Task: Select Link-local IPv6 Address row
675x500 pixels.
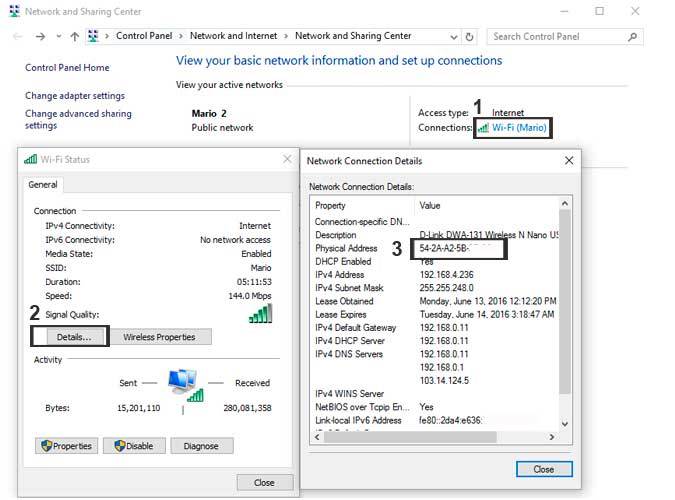Action: 435,420
